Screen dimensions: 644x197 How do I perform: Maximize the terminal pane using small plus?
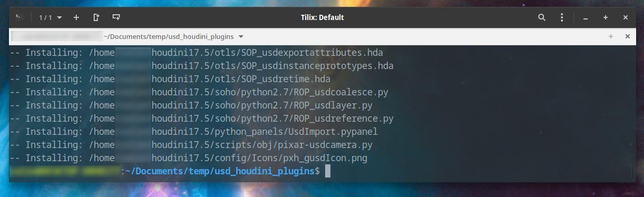point(611,36)
